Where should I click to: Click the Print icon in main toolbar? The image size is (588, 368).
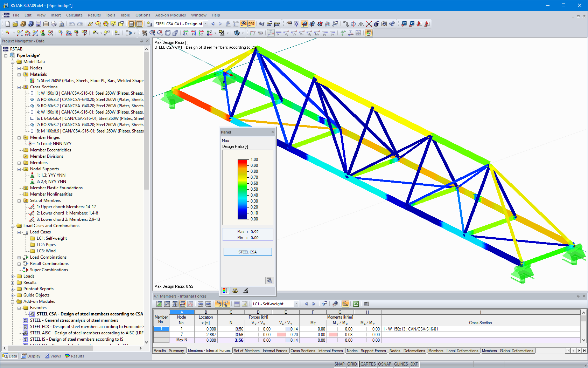tap(54, 24)
